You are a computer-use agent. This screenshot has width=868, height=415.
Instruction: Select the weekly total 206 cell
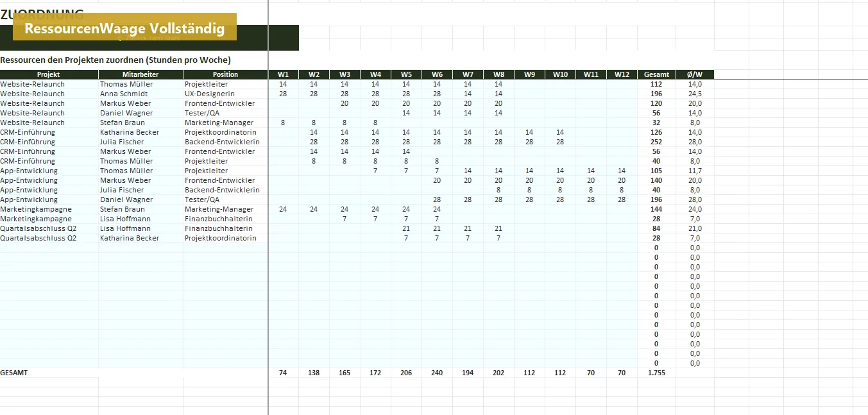(x=406, y=373)
